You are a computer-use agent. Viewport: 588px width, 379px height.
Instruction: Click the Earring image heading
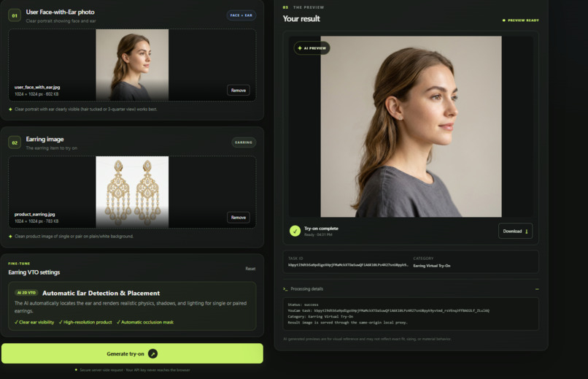click(x=45, y=139)
